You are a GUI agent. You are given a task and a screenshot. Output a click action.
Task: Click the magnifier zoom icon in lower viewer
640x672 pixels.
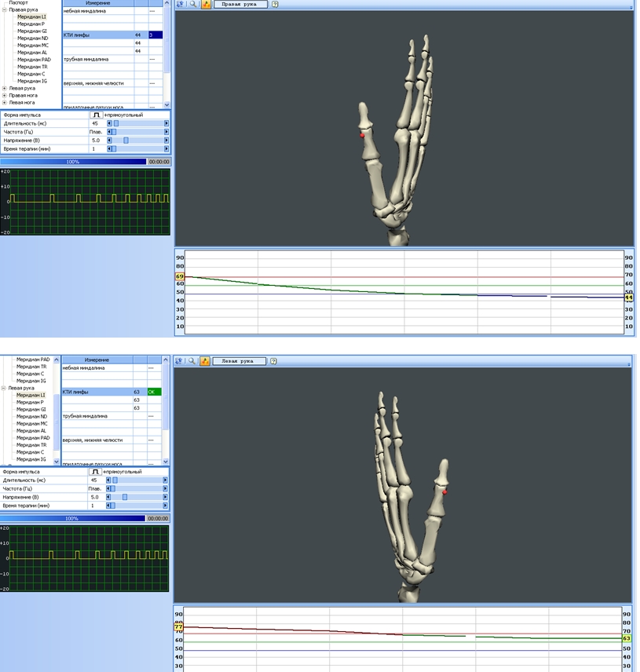192,361
